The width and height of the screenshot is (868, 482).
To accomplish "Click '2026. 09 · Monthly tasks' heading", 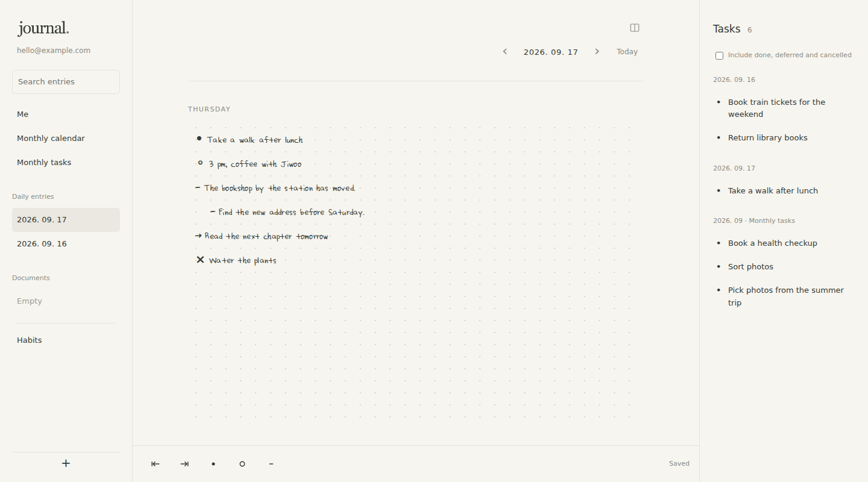I will (754, 221).
